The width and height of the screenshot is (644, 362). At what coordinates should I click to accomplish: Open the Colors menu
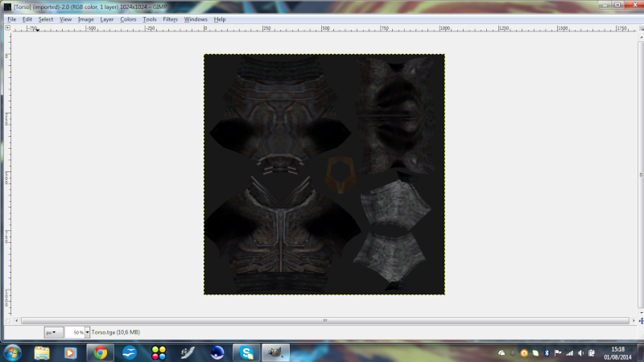(128, 19)
